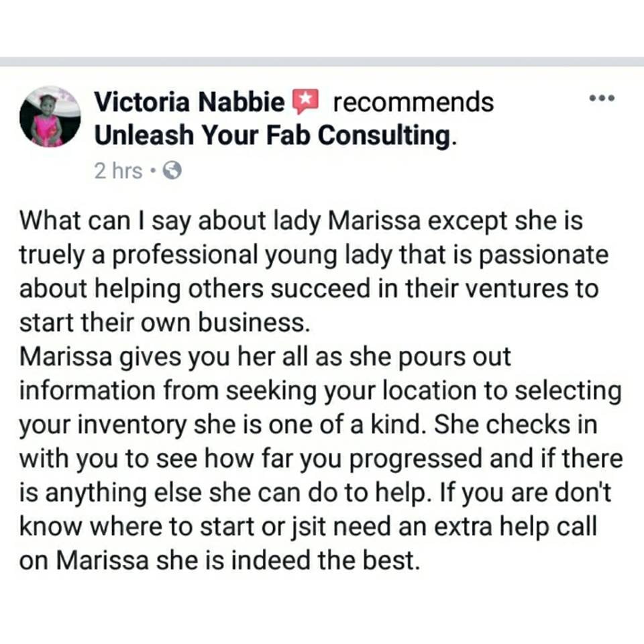644x644 pixels.
Task: Click the gray divider bar above post
Action: pyautogui.click(x=322, y=62)
